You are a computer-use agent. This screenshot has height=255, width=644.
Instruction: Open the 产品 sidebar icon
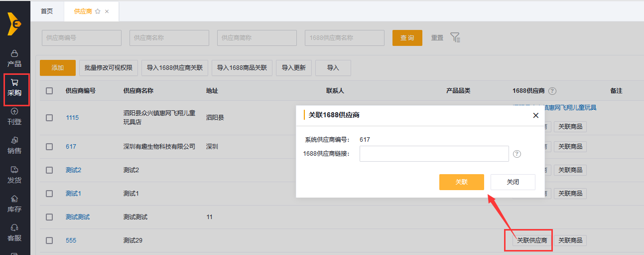click(x=14, y=53)
